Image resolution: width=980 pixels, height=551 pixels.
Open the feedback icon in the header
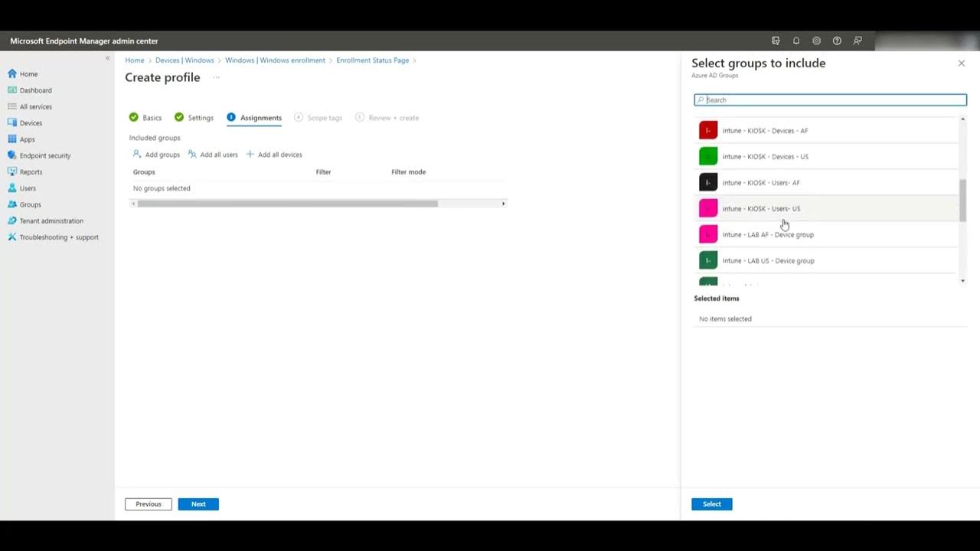click(857, 41)
